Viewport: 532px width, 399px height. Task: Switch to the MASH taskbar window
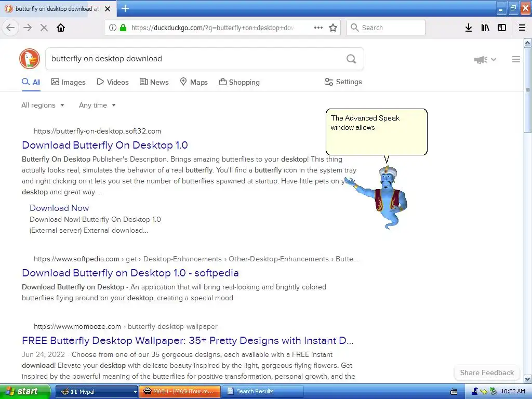[180, 392]
